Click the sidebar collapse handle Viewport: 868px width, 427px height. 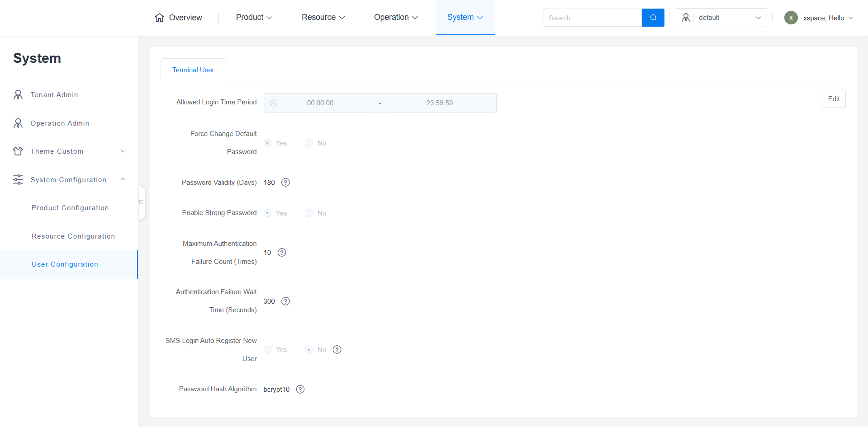tap(141, 202)
